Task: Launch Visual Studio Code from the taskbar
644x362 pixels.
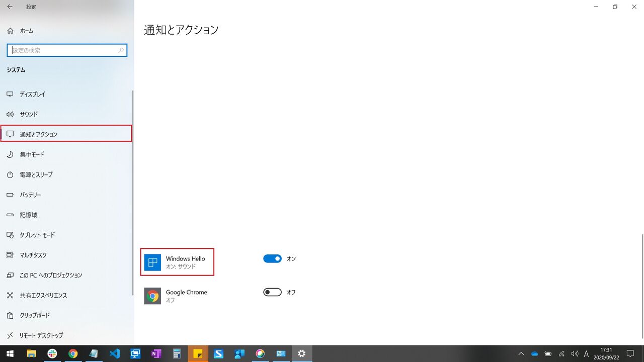Action: (115, 353)
